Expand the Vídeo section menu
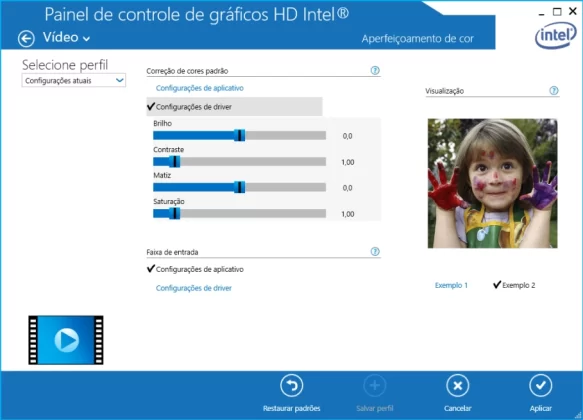This screenshot has width=583, height=420. tap(66, 38)
